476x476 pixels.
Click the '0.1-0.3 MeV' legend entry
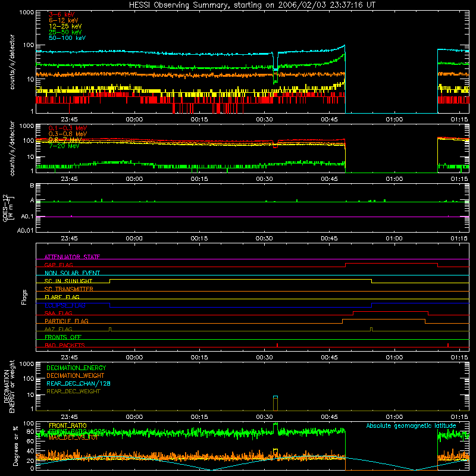(68, 128)
